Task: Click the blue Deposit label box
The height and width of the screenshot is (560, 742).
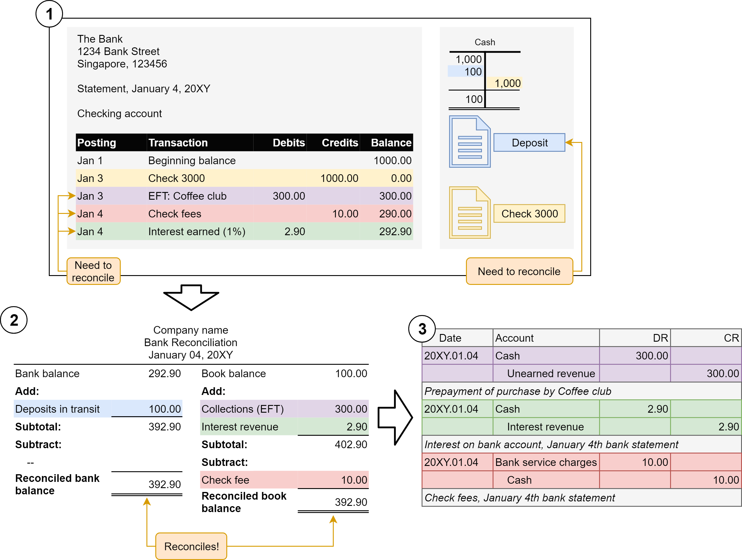Action: coord(529,143)
